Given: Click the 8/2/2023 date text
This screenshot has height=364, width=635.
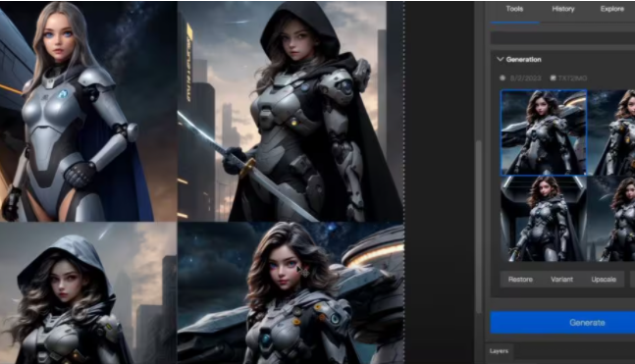Looking at the screenshot, I should (x=525, y=78).
